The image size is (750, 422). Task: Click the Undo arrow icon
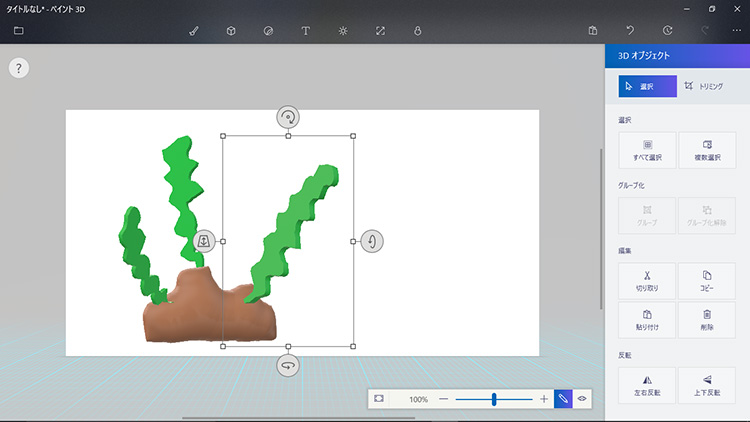(x=630, y=31)
